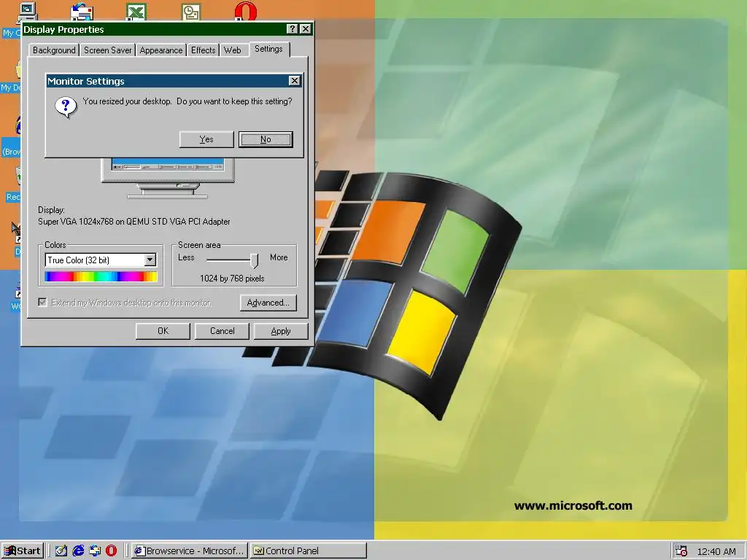
Task: Open the Start menu
Action: 23,551
